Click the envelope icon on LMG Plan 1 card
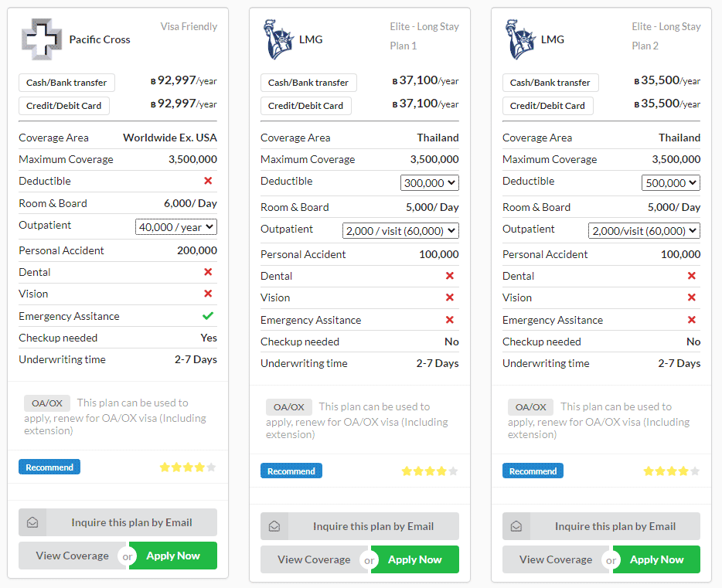This screenshot has width=722, height=588. point(274,526)
